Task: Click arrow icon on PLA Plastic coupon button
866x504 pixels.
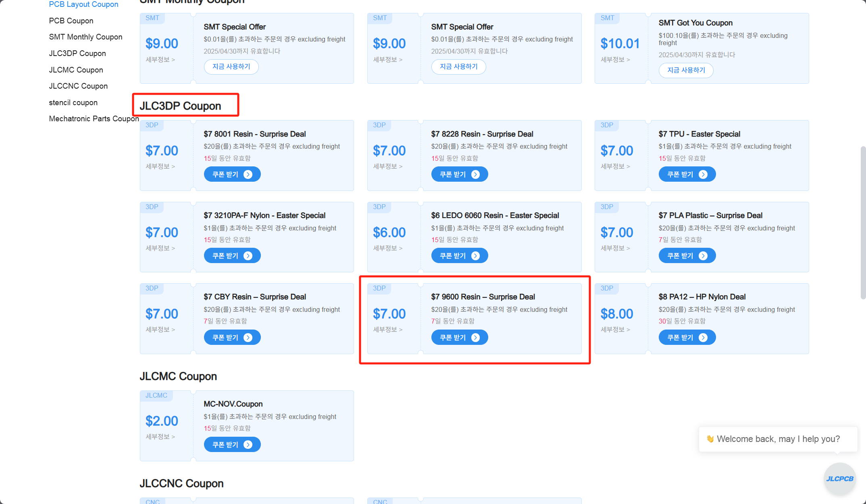Action: [x=703, y=256]
